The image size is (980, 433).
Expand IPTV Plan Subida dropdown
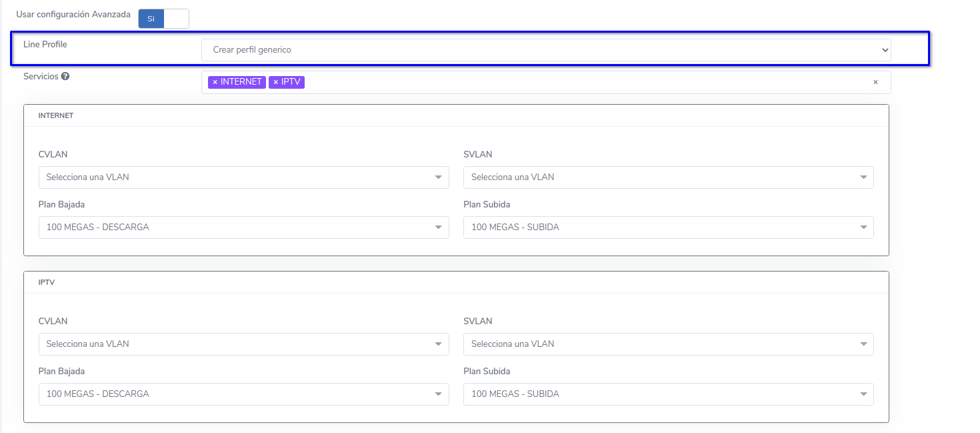tap(667, 394)
